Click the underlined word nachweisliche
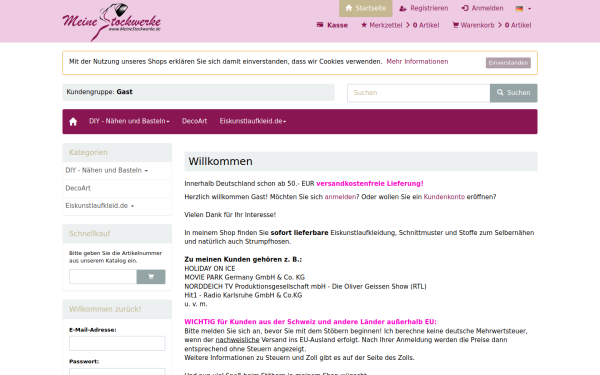 coord(237,340)
